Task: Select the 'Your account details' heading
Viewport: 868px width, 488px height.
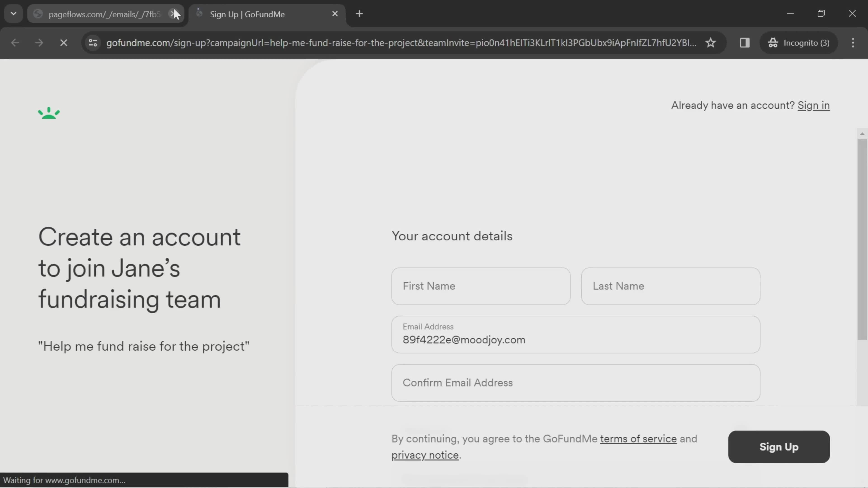Action: coord(452,236)
